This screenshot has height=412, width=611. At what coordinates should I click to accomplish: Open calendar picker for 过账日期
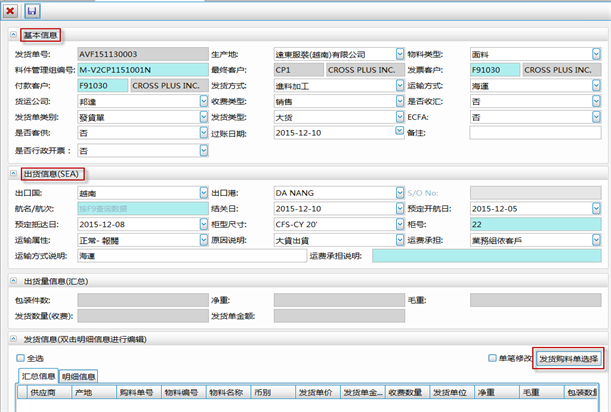[363, 132]
